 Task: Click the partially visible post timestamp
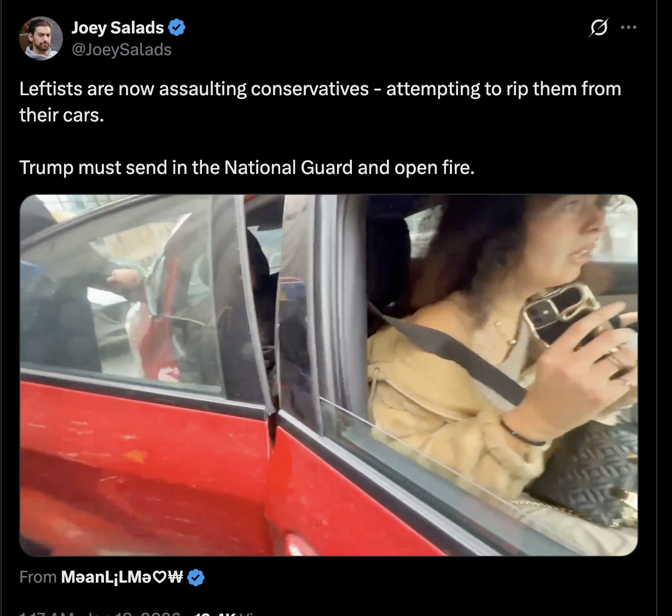(x=100, y=613)
